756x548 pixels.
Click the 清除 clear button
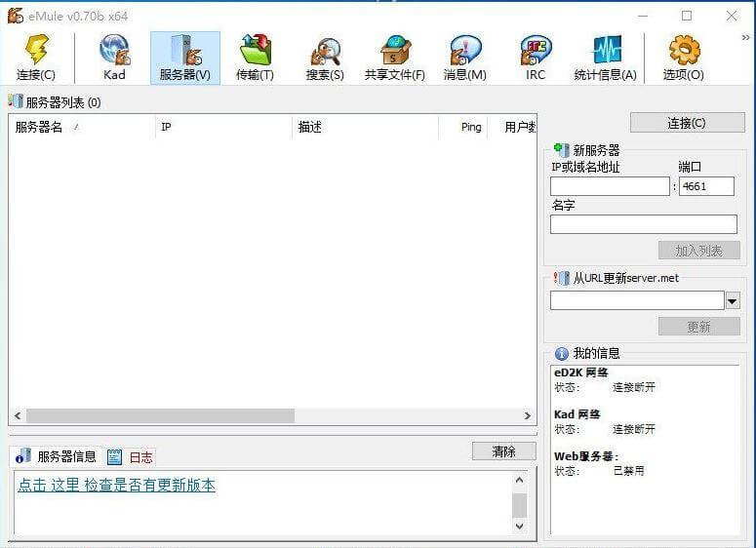coord(504,451)
